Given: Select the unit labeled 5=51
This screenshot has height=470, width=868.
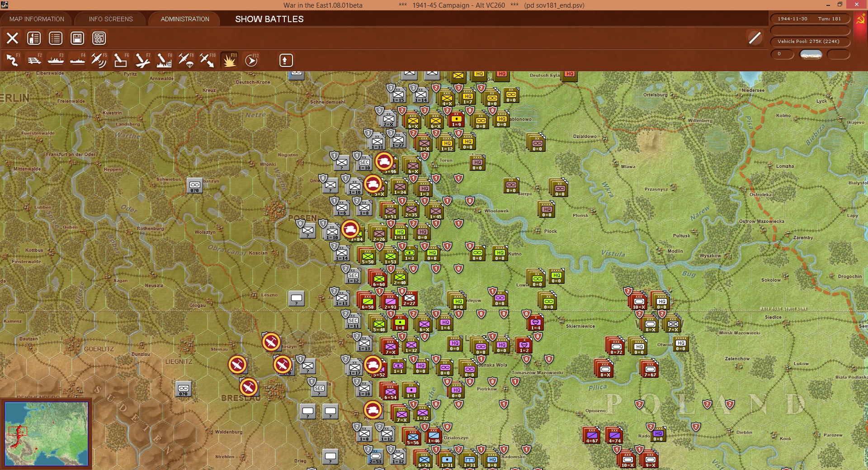Looking at the screenshot, I should (390, 211).
